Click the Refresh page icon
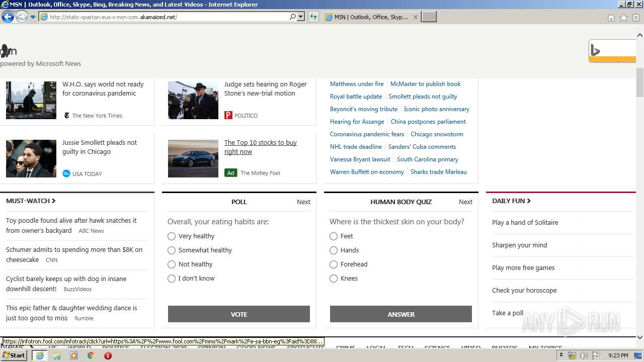Image resolution: width=644 pixels, height=362 pixels. (313, 17)
